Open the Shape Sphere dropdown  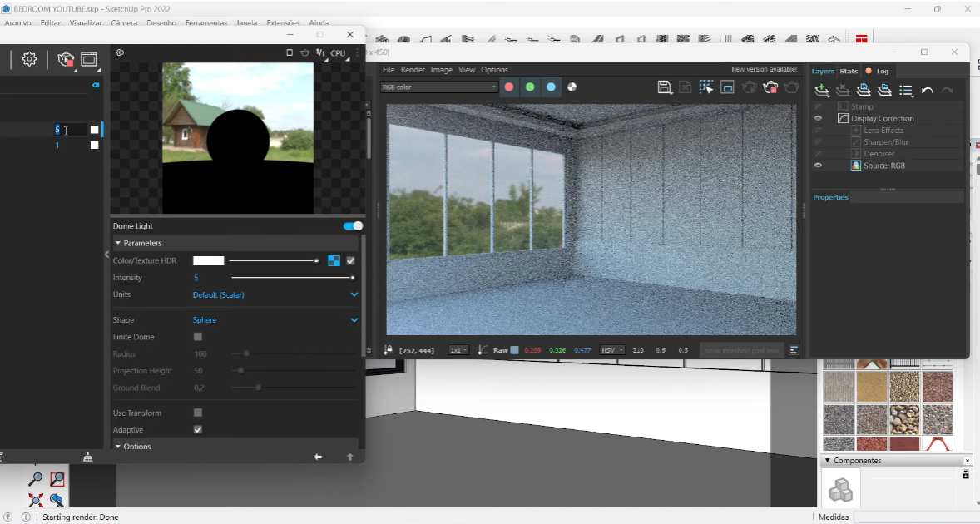[x=275, y=319]
